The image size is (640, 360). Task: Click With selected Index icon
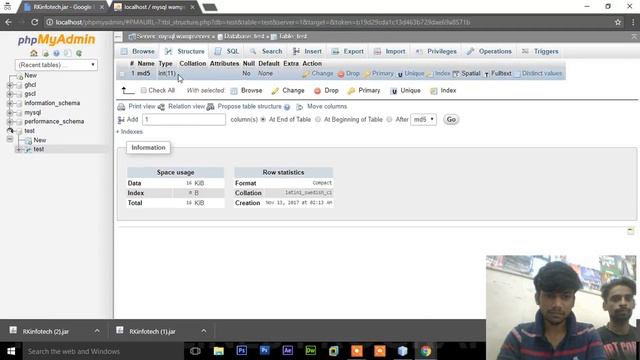434,91
